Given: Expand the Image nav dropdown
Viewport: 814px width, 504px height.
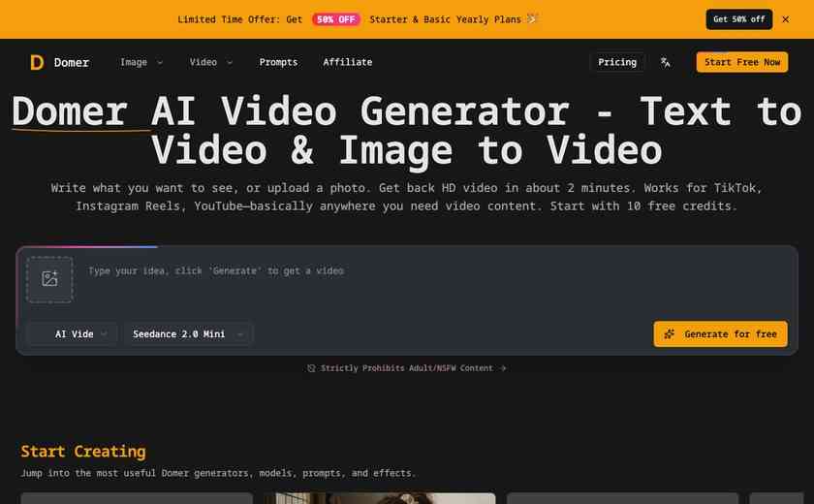Looking at the screenshot, I should [141, 62].
